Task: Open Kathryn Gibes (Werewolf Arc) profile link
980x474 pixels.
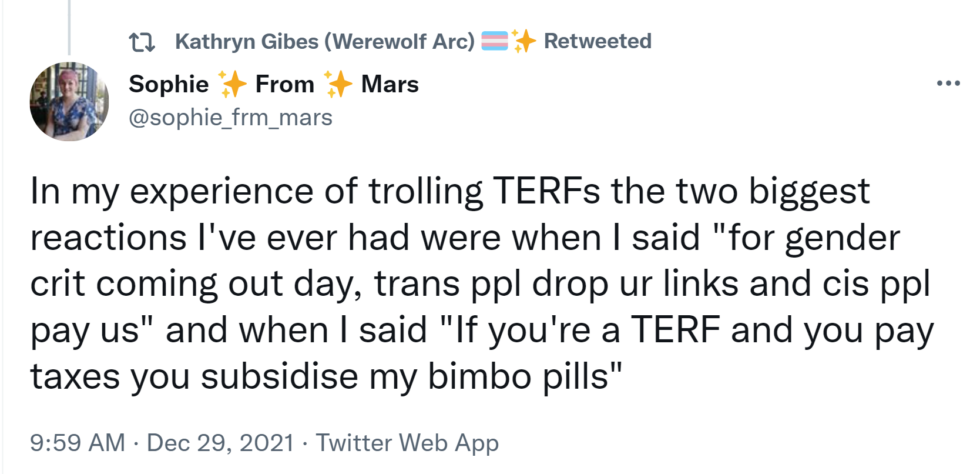Action: click(324, 41)
